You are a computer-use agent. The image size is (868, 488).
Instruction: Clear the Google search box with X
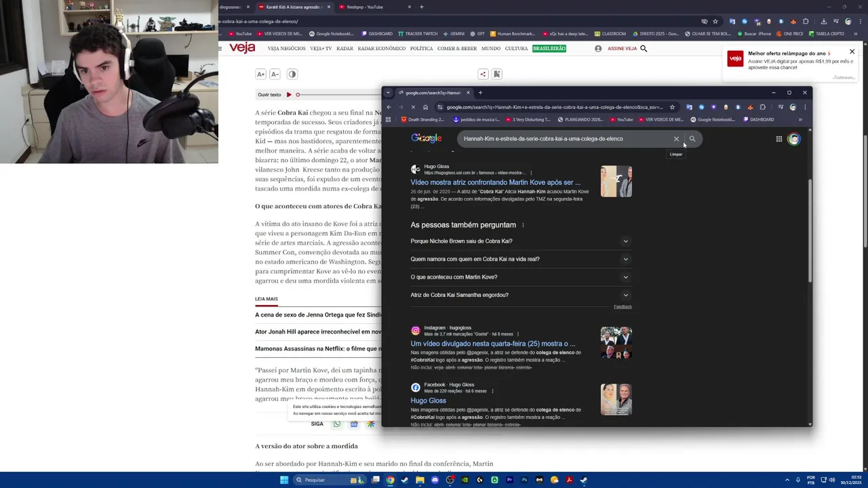pos(676,139)
